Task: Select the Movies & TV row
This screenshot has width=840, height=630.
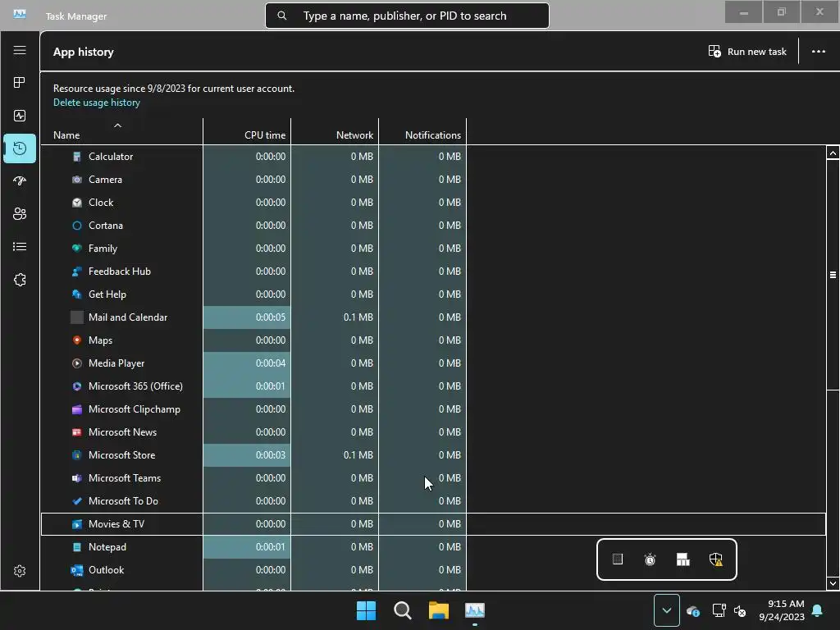Action: (433, 524)
